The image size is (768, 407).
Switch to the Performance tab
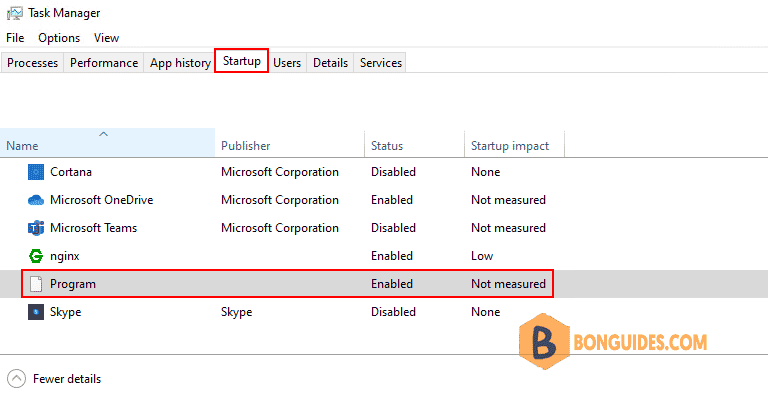[104, 63]
